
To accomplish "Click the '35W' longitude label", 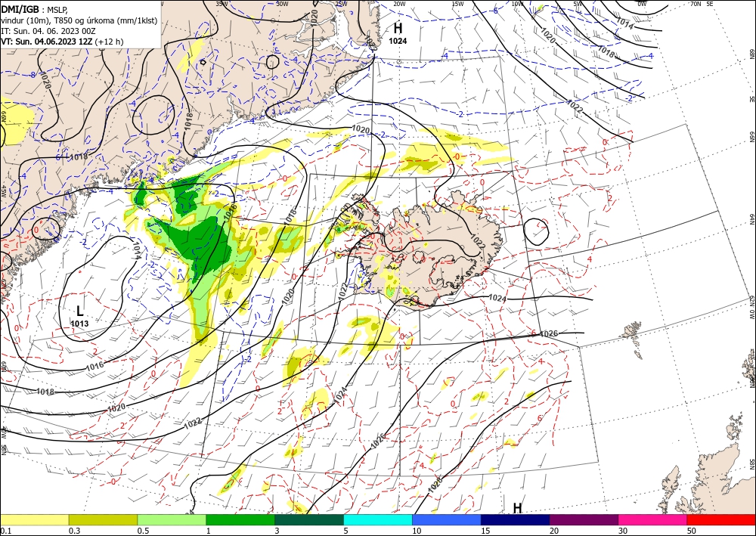I will tap(222, 4).
